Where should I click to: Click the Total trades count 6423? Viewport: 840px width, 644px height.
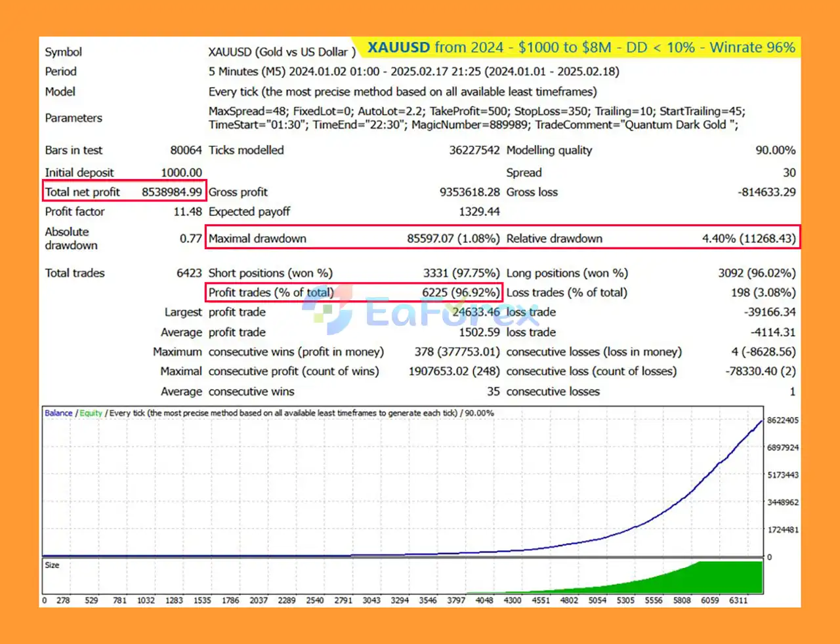pyautogui.click(x=189, y=273)
